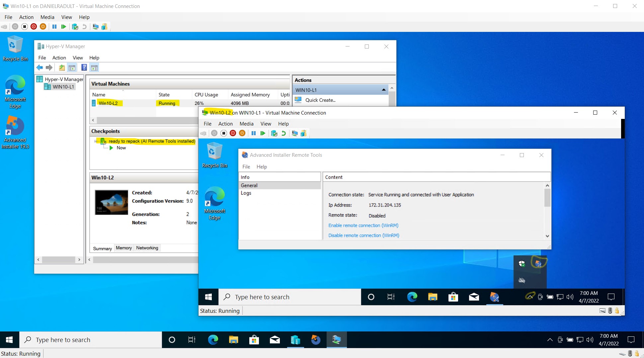Switch to the Networking tab

pos(147,248)
